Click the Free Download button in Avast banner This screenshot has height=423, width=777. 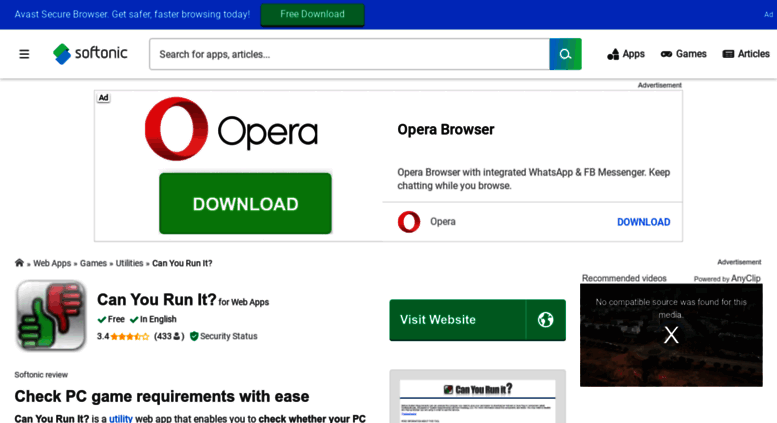312,14
